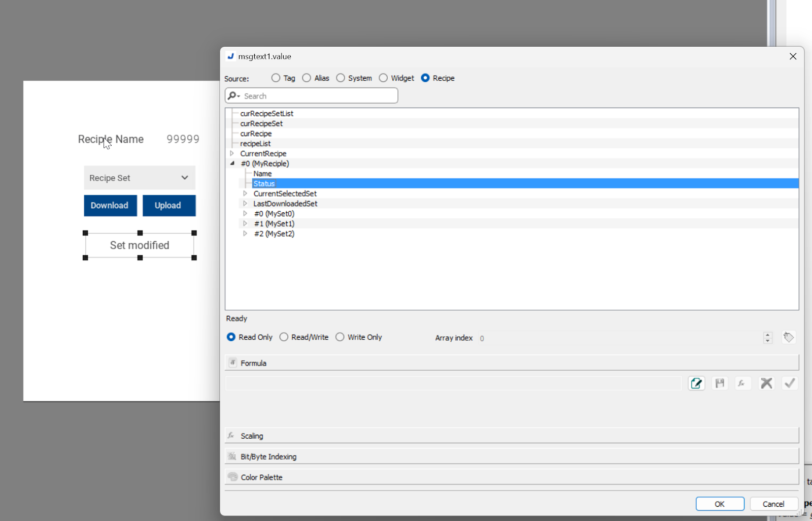
Task: Expand the #2 (MySet2) node
Action: pos(245,234)
